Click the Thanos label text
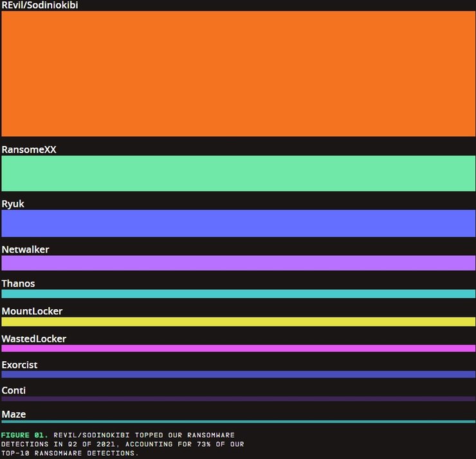Screen dimensions: 476x459 [x=18, y=283]
